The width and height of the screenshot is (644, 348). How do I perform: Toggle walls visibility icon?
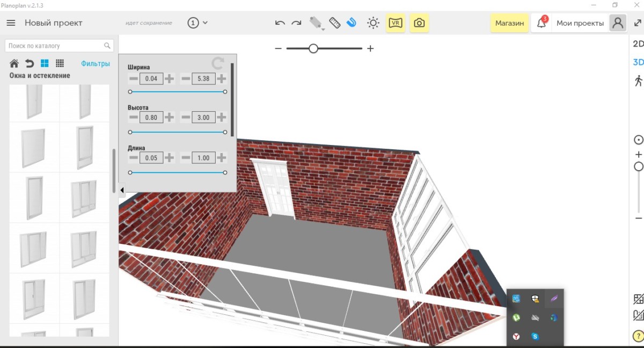638,299
